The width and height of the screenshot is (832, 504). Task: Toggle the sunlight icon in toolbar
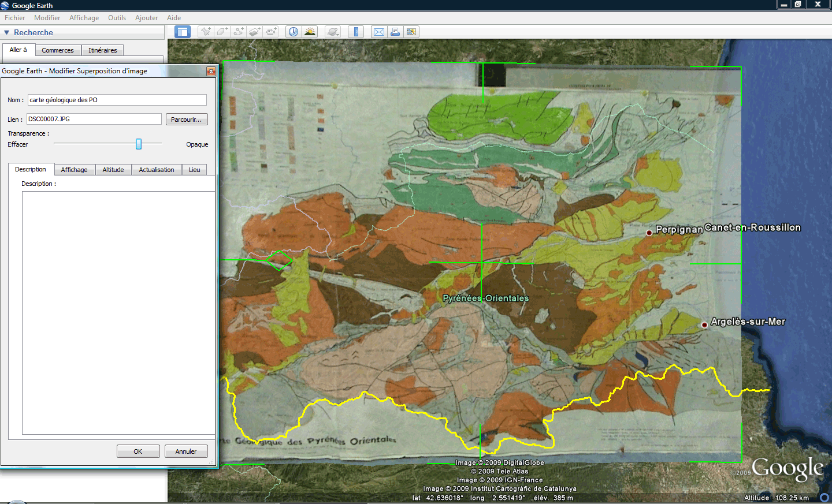click(310, 32)
